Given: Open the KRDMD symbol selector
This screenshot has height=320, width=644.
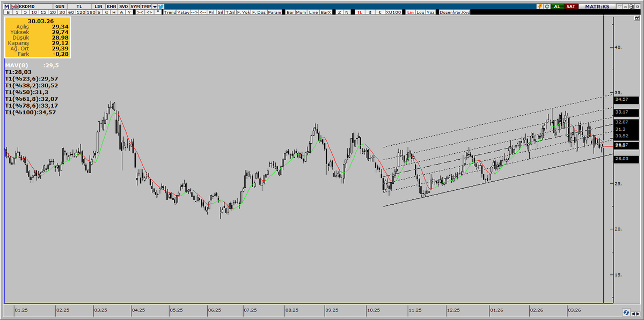Looking at the screenshot, I should click(35, 6).
